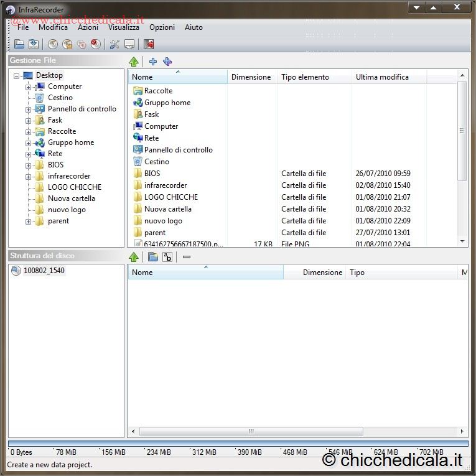Collapse the Desktop root tree node

(x=16, y=76)
